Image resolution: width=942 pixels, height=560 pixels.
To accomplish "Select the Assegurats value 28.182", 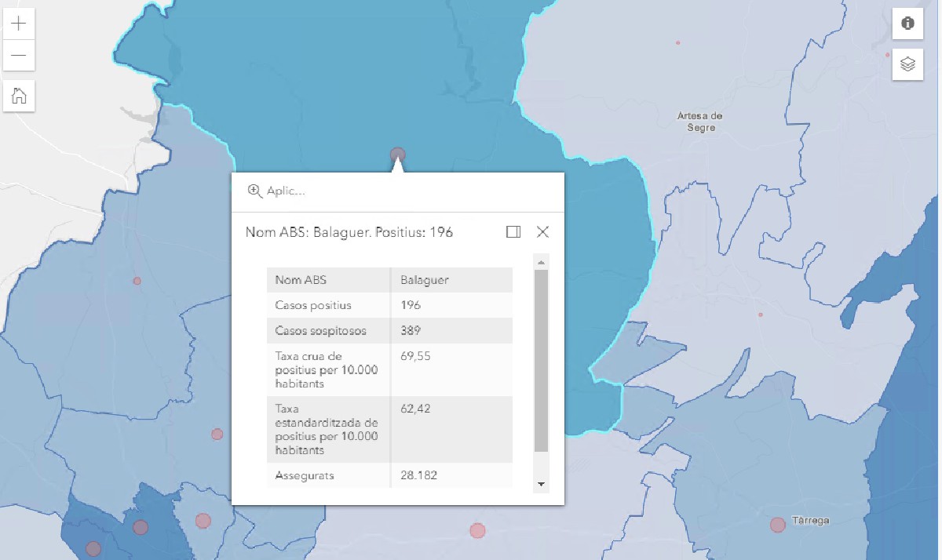I will point(418,475).
